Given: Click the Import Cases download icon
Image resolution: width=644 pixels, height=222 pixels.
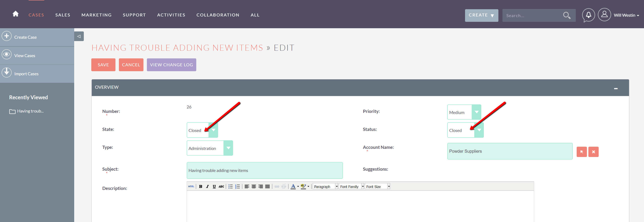Looking at the screenshot, I should [7, 73].
